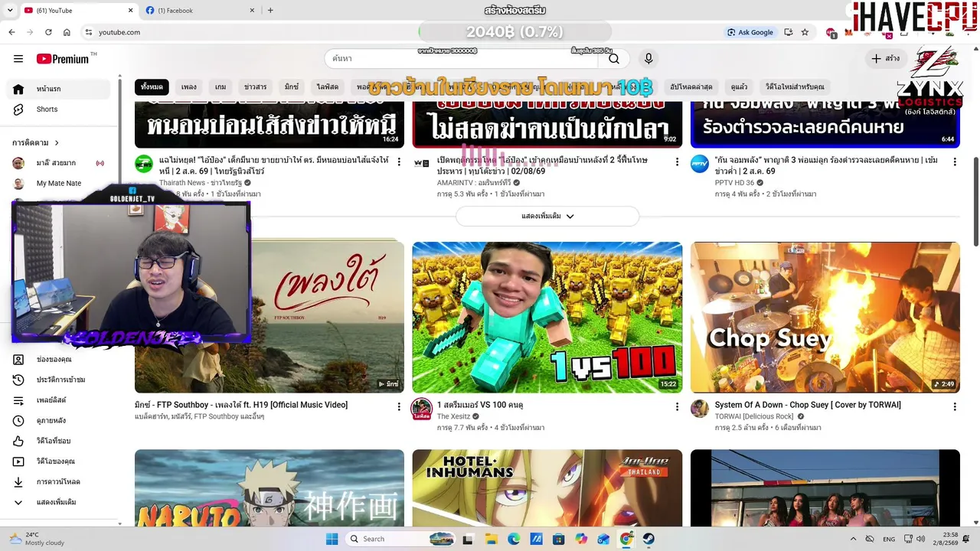Select the ไลฟ์สด filter chip
The height and width of the screenshot is (551, 980).
click(x=328, y=87)
